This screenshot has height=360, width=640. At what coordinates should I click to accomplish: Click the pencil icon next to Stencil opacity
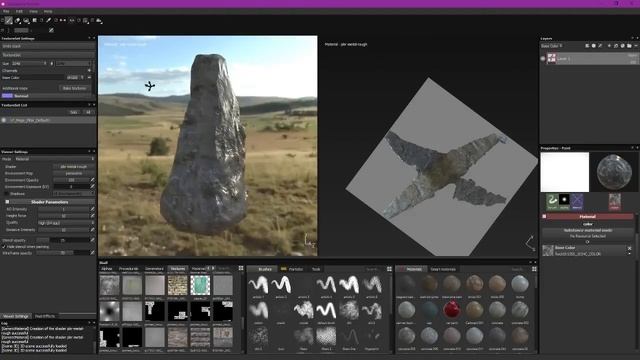click(92, 240)
